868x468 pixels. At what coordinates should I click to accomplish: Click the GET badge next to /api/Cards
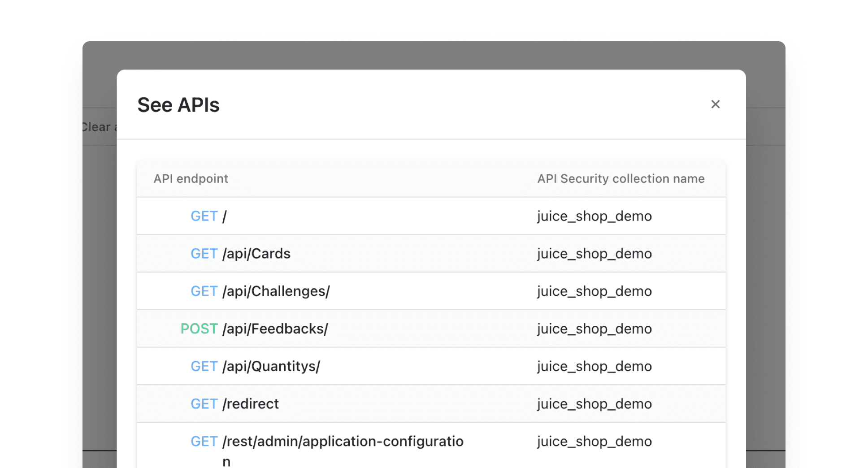[x=204, y=253]
